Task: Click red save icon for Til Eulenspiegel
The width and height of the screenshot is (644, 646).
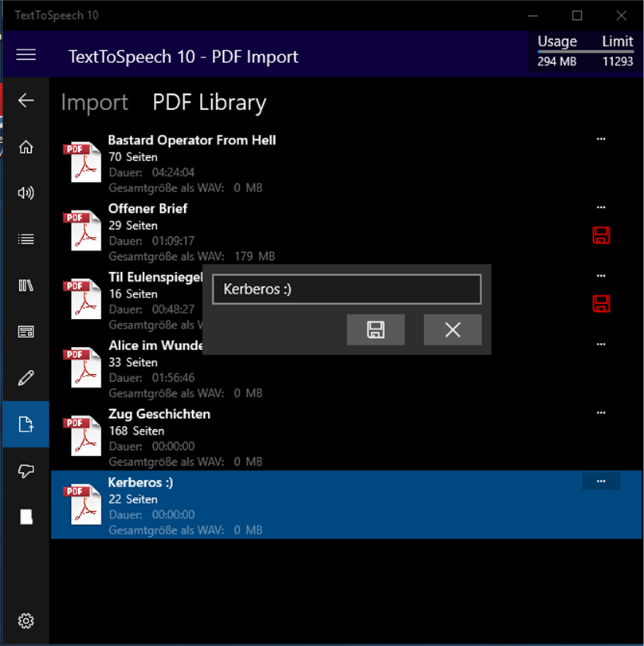Action: pos(601,304)
